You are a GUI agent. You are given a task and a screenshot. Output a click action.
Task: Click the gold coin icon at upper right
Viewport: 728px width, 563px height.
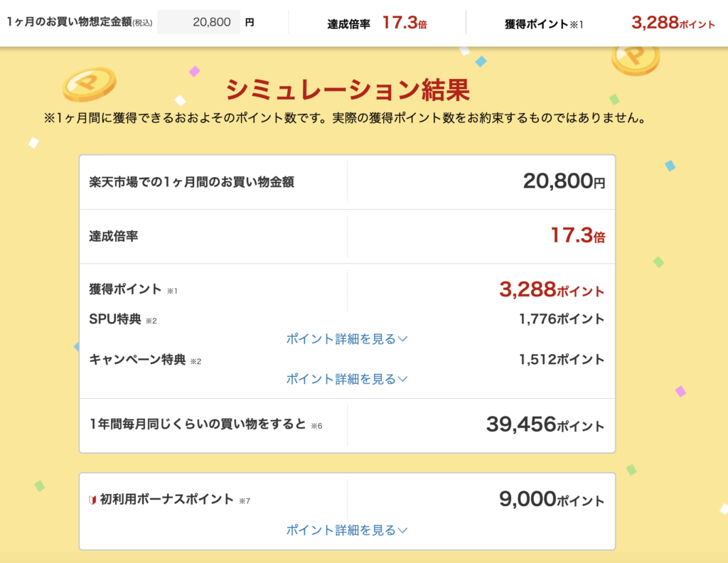(635, 58)
